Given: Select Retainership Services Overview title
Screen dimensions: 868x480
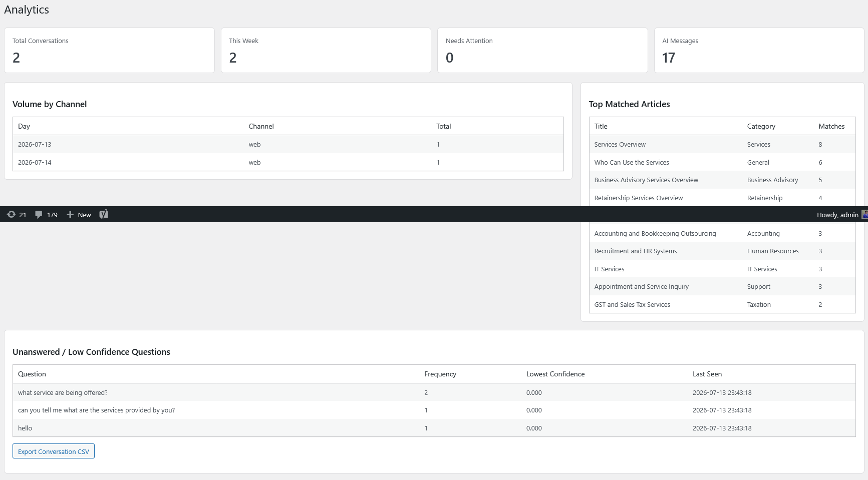Looking at the screenshot, I should click(638, 198).
